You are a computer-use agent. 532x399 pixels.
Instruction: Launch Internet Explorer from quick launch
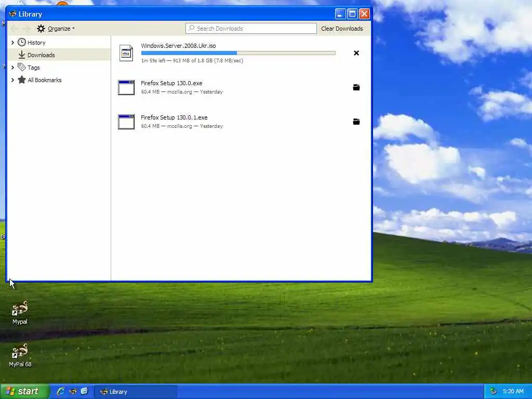61,391
